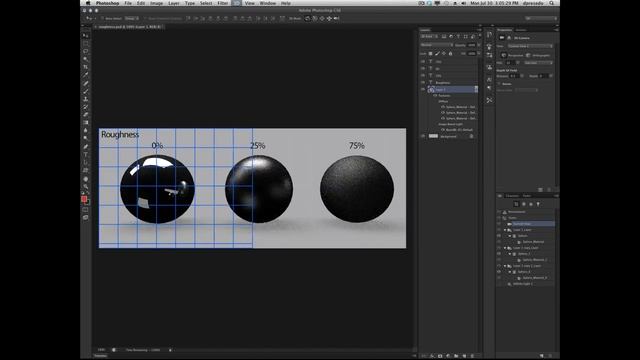This screenshot has width=640, height=360.
Task: Select Environment in 3D panel
Action: (x=517, y=212)
